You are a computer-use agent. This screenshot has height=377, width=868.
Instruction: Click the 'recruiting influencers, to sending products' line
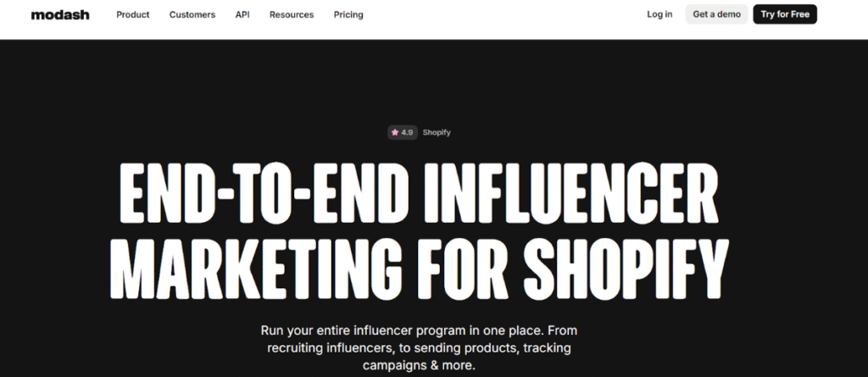[x=419, y=348]
